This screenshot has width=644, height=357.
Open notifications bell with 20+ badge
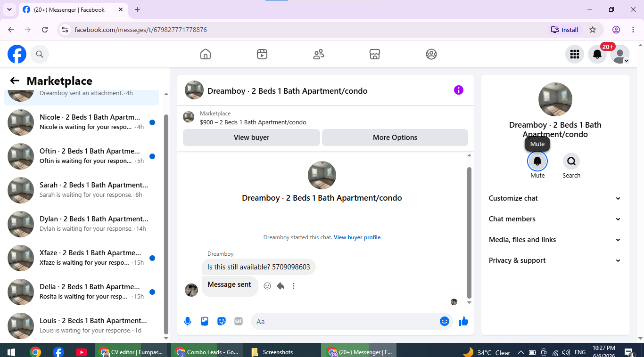click(x=597, y=55)
